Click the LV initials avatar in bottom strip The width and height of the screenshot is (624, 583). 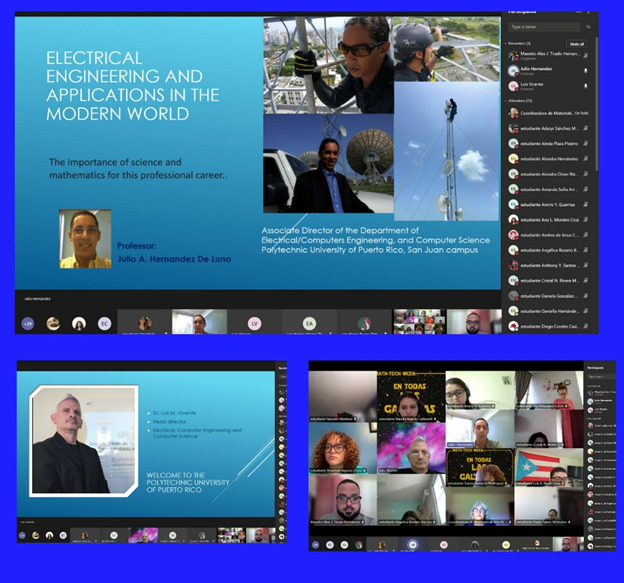pyautogui.click(x=254, y=324)
